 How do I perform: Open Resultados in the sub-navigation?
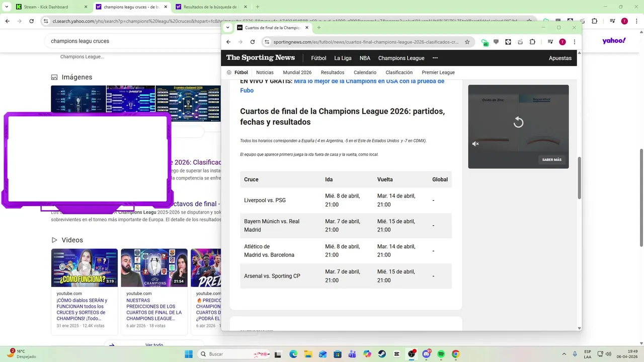[333, 72]
